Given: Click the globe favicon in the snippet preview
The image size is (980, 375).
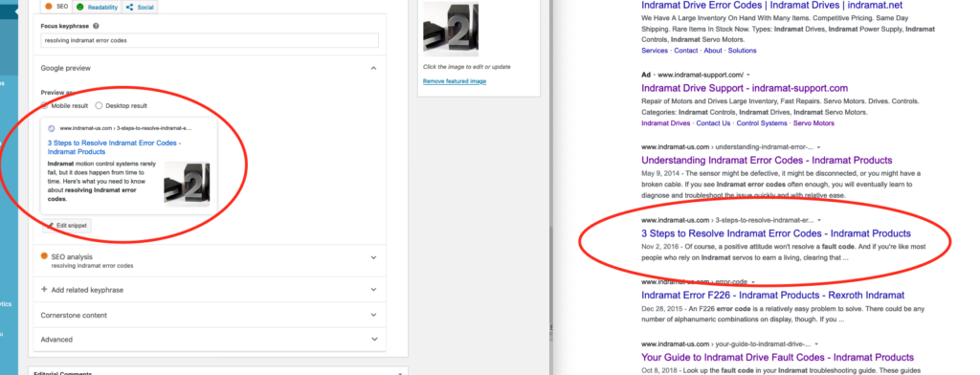Looking at the screenshot, I should (x=52, y=128).
